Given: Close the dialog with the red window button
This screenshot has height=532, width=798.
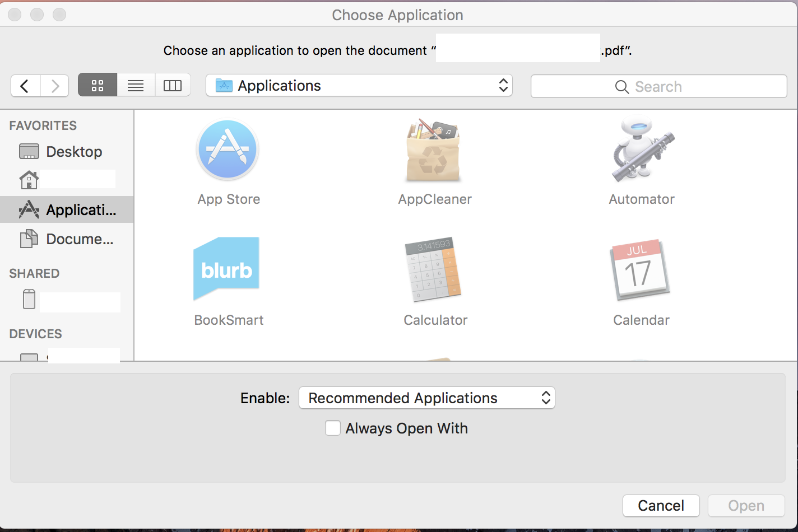Looking at the screenshot, I should pos(15,15).
